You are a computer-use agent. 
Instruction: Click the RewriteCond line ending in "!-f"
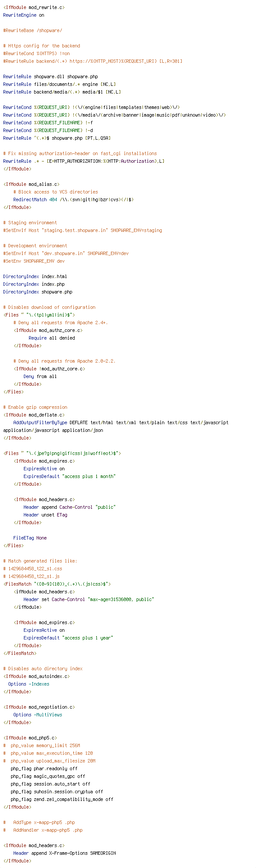[48, 123]
